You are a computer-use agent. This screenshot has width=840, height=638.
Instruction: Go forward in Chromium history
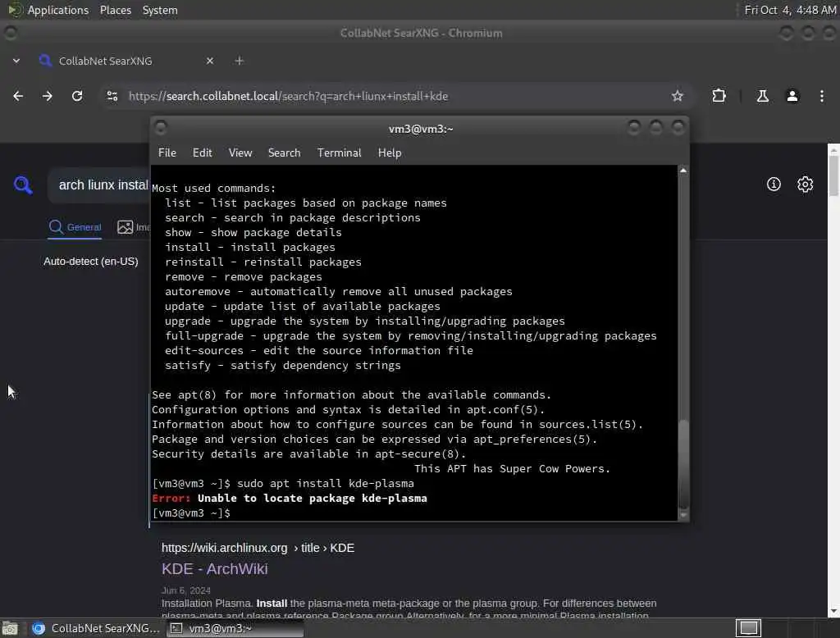click(x=48, y=96)
